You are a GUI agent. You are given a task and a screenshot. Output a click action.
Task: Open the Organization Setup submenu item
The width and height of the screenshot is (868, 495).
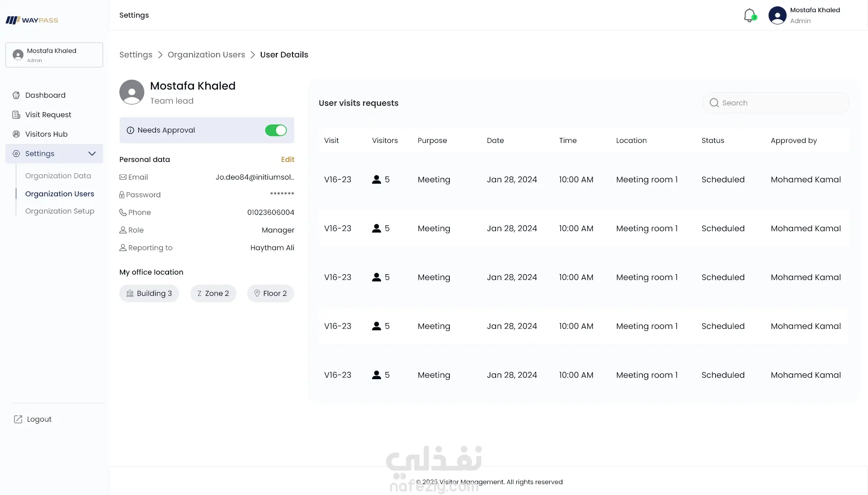pos(60,211)
